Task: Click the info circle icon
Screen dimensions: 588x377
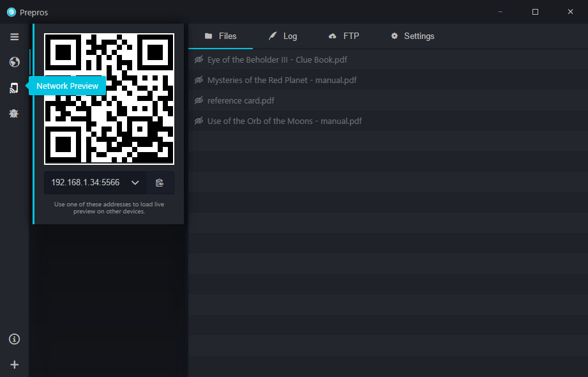Action: point(14,339)
